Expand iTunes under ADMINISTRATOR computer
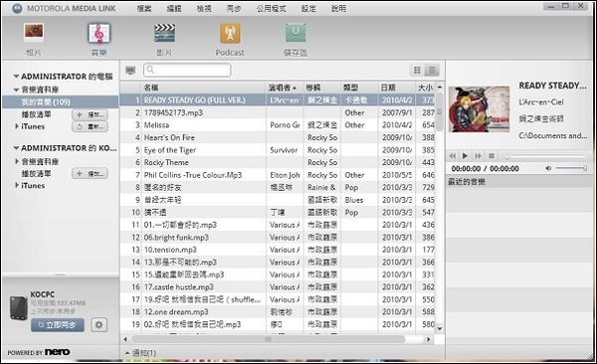The width and height of the screenshot is (597, 364). click(17, 126)
